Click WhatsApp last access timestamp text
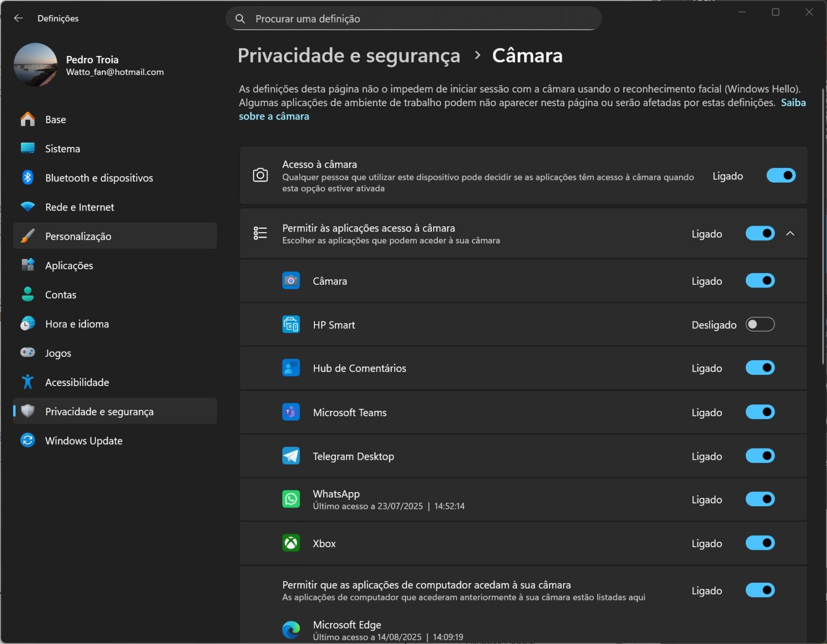The height and width of the screenshot is (644, 827). coord(389,506)
